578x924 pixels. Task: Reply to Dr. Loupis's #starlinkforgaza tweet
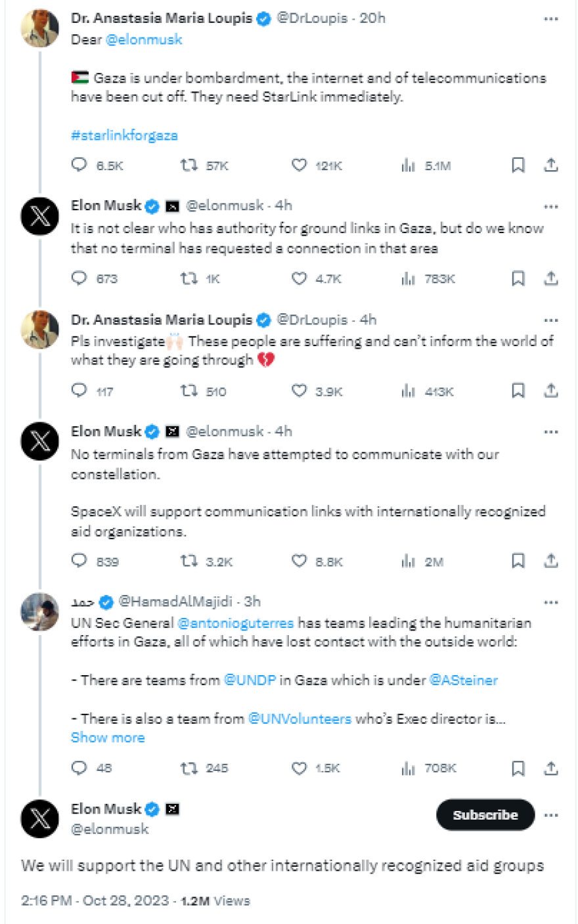click(x=79, y=165)
